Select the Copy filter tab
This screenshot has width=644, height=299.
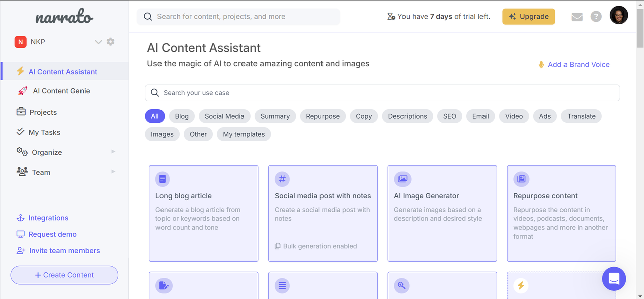[x=364, y=116]
